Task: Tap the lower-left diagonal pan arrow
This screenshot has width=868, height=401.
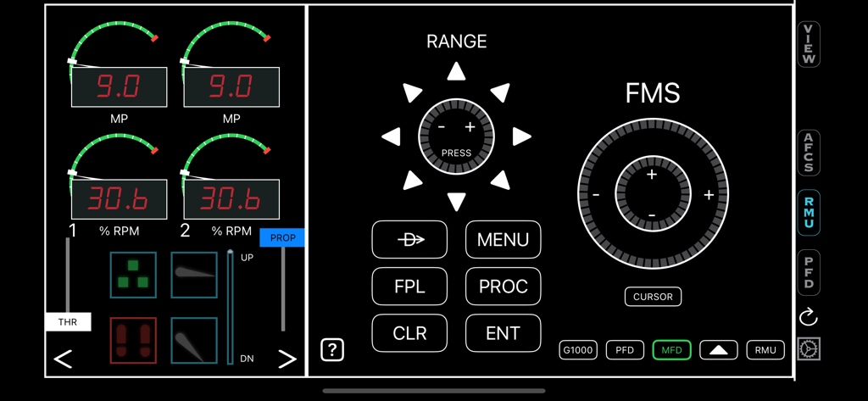Action: pyautogui.click(x=411, y=181)
